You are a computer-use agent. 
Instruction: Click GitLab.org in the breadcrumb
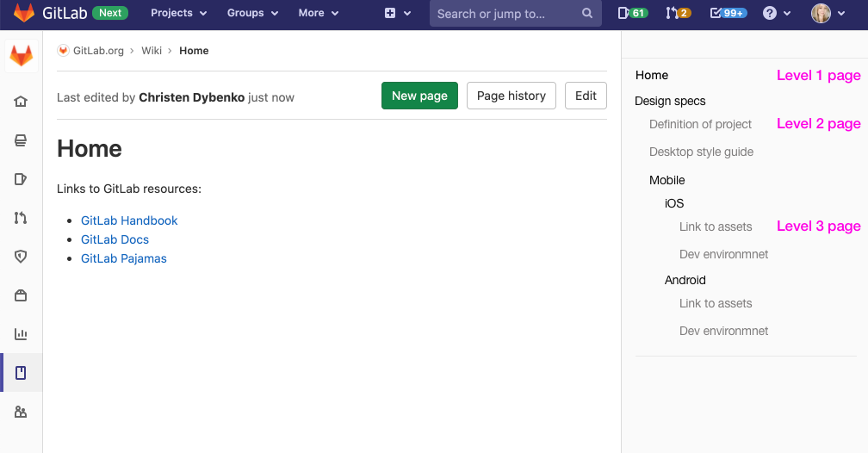98,51
